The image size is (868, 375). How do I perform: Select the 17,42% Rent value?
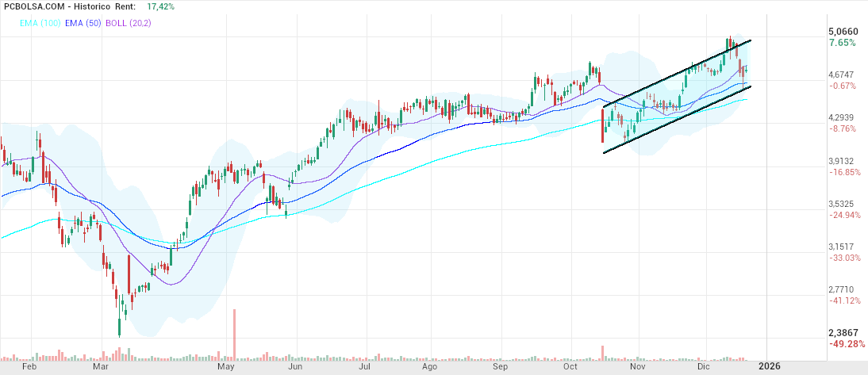click(161, 6)
